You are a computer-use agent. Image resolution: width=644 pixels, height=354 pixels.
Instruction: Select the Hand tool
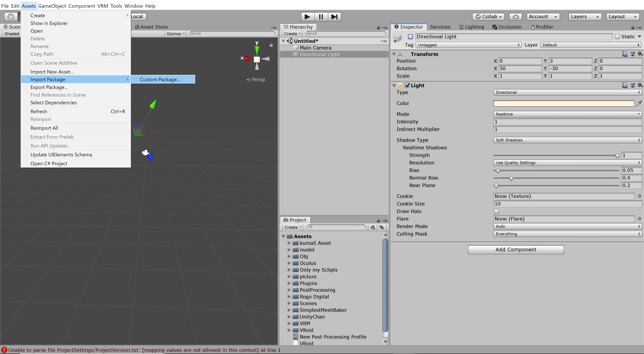[x=11, y=17]
